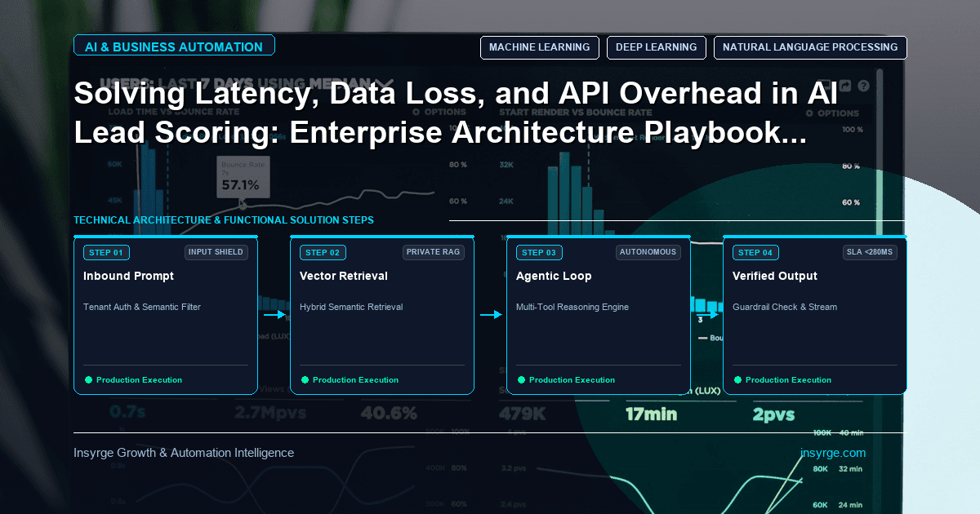This screenshot has height=514, width=980.
Task: Click the background '17min' statistic
Action: click(x=651, y=414)
